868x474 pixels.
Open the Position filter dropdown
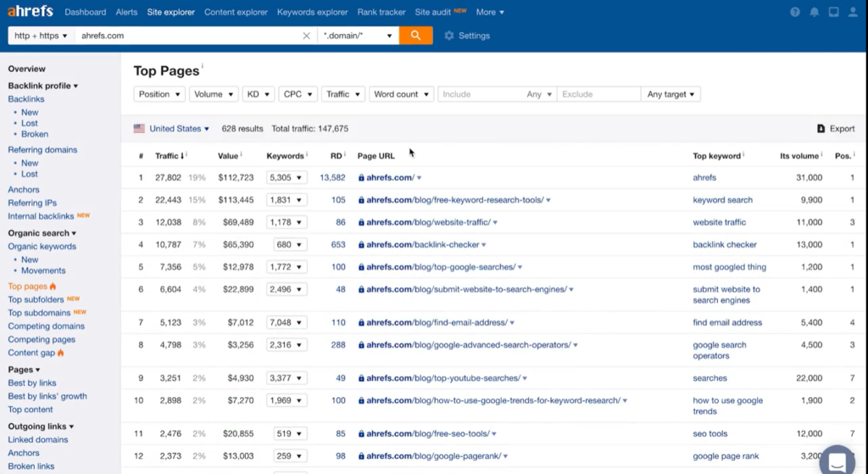click(x=159, y=94)
